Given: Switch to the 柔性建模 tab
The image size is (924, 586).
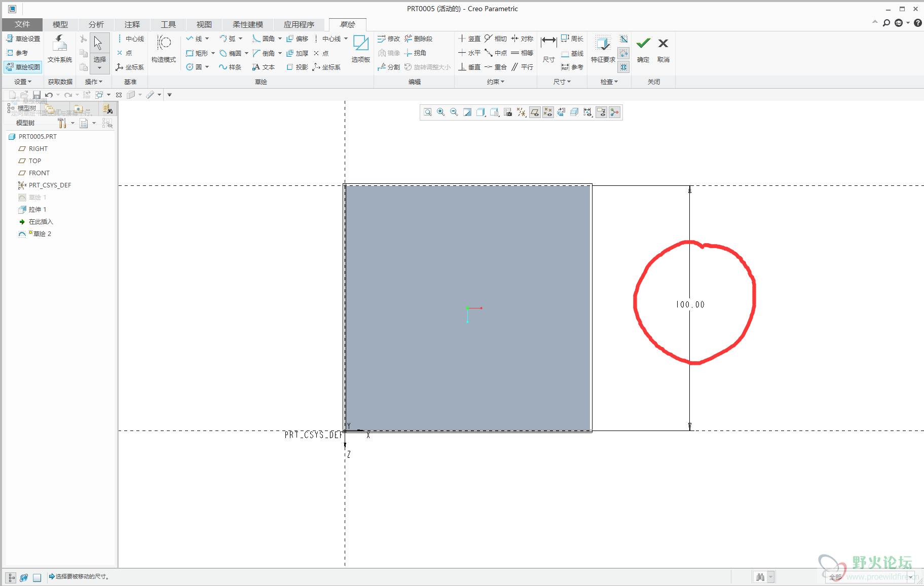Looking at the screenshot, I should pyautogui.click(x=248, y=24).
